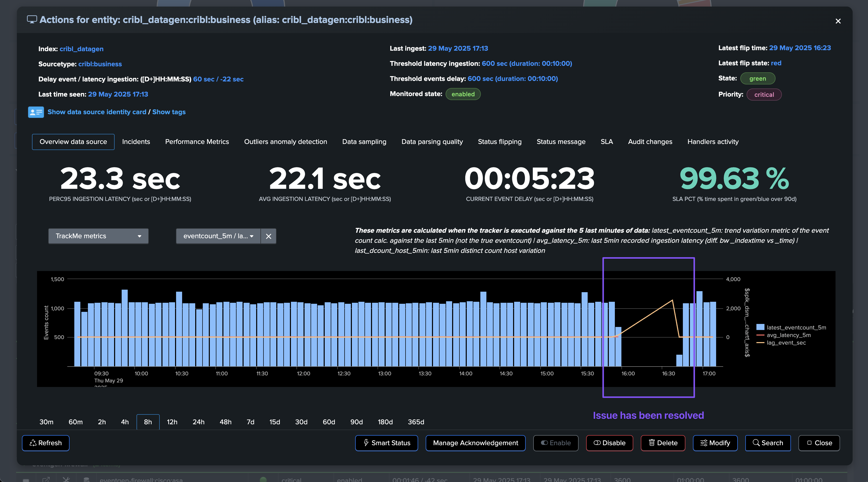Click the data source identity card icon
This screenshot has height=482, width=868.
click(36, 112)
